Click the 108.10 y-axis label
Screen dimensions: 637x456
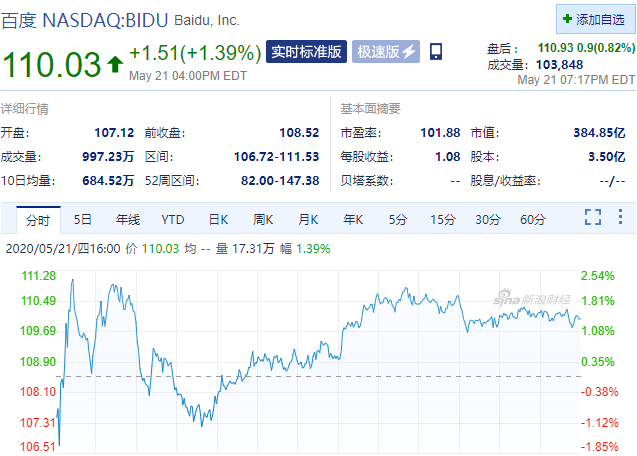click(x=38, y=392)
